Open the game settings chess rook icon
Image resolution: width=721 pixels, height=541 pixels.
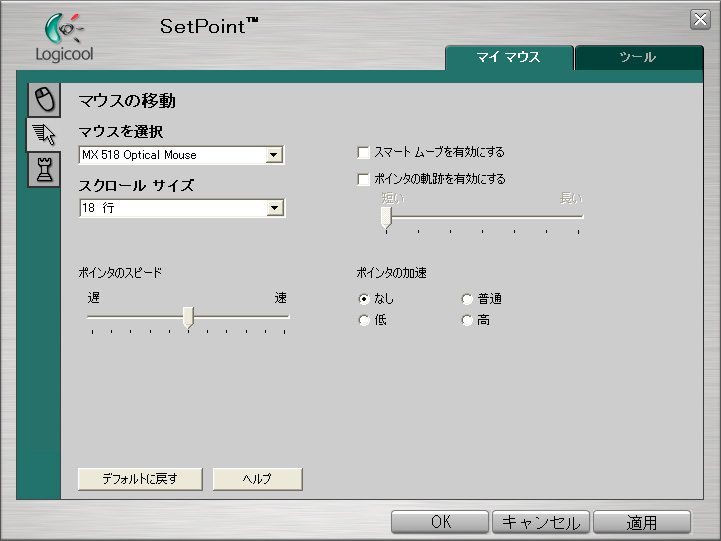click(45, 170)
